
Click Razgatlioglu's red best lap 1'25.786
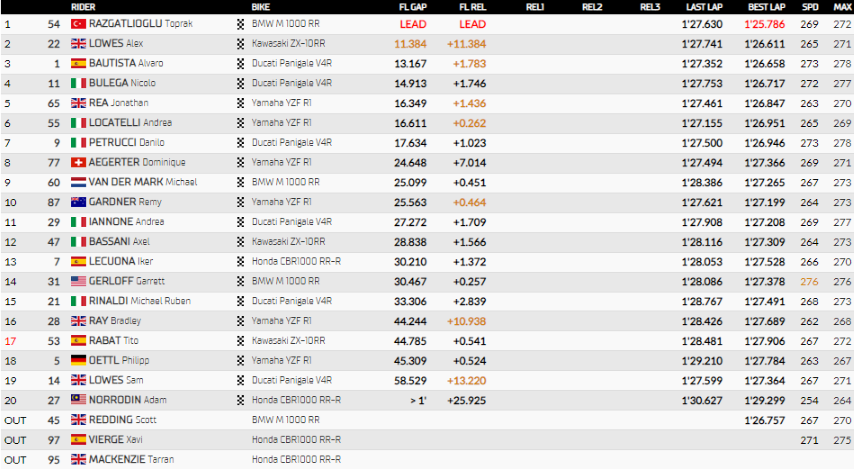click(765, 25)
